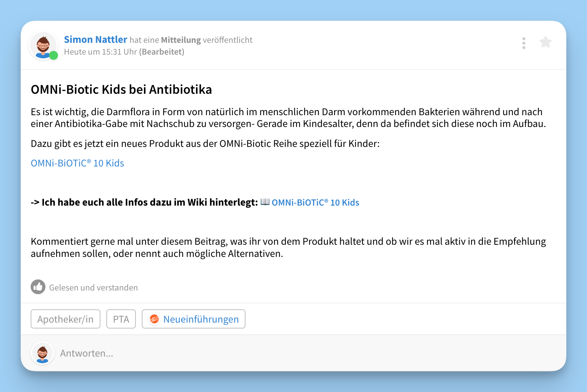
Task: Click the orange NEU icon in tag
Action: coord(154,319)
